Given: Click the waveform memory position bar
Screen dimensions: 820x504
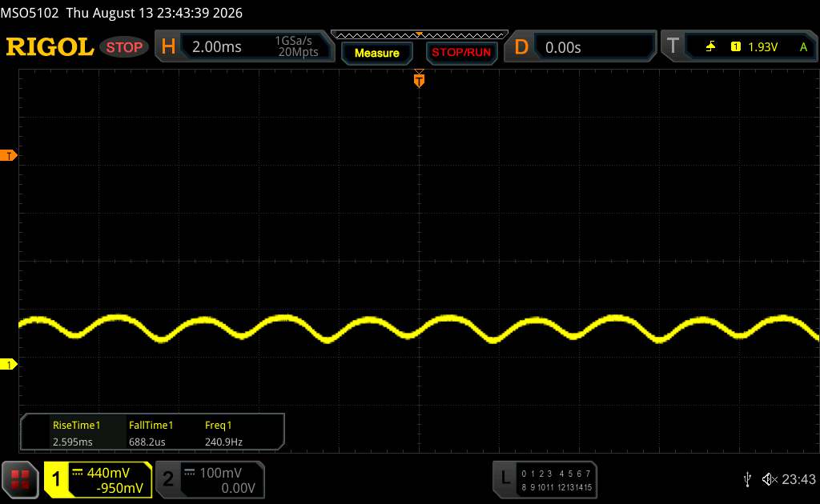Looking at the screenshot, I should 420,35.
